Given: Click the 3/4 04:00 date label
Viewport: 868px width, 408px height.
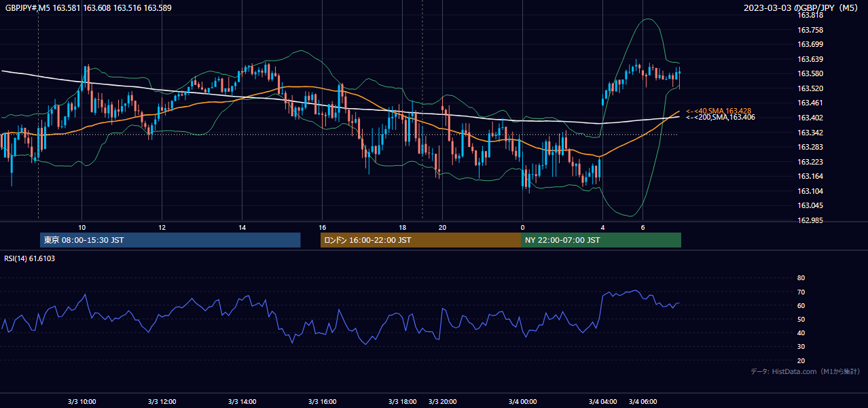Looking at the screenshot, I should point(603,402).
